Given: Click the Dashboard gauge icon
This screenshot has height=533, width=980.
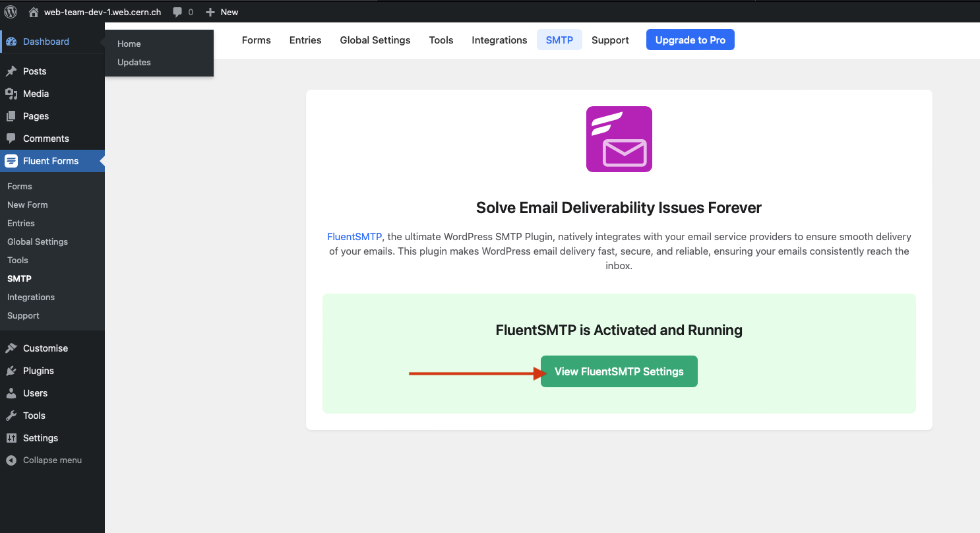Looking at the screenshot, I should point(11,42).
